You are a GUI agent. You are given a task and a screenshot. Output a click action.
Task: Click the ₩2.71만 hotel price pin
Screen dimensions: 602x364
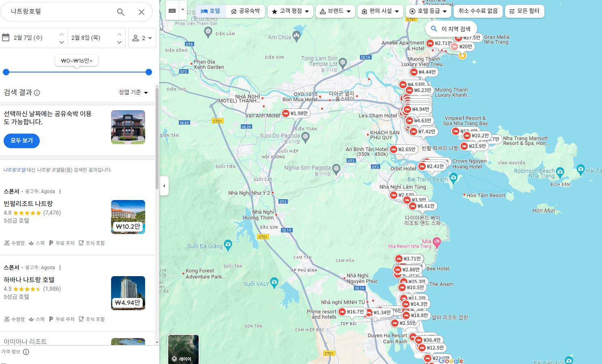[x=439, y=43]
